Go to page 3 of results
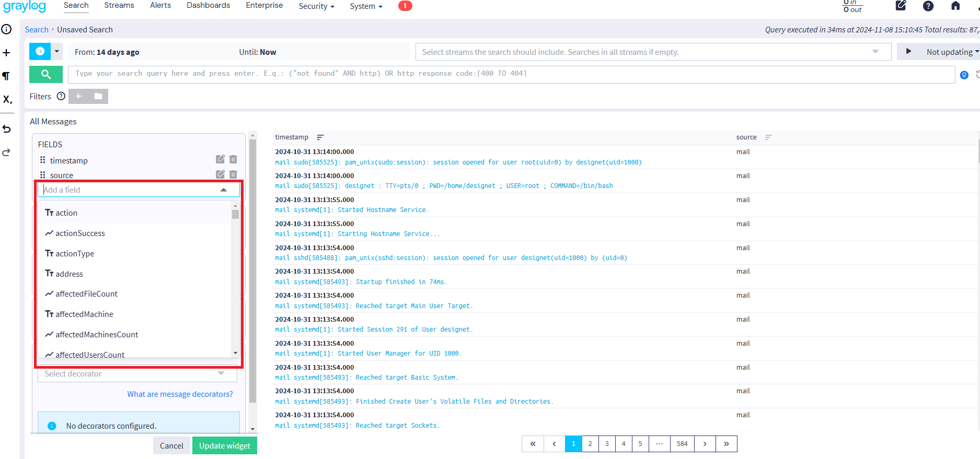Screen dimensions: 980x459 [x=607, y=444]
